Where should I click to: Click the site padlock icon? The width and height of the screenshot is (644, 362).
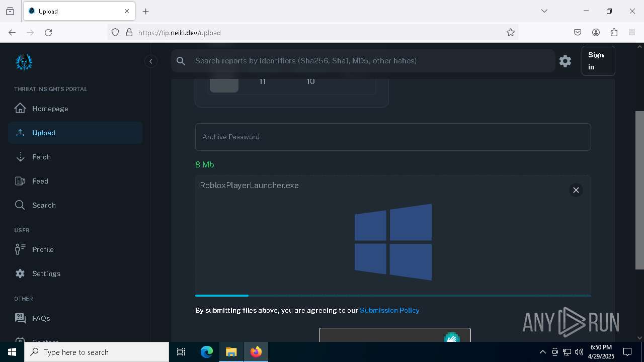(x=129, y=32)
